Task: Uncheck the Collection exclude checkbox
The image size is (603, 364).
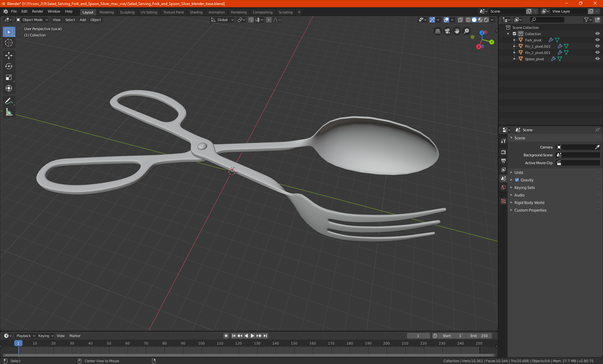Action: tap(514, 34)
